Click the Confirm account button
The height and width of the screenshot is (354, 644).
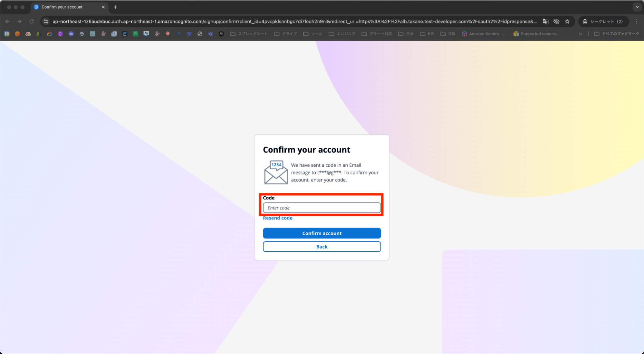coord(322,233)
